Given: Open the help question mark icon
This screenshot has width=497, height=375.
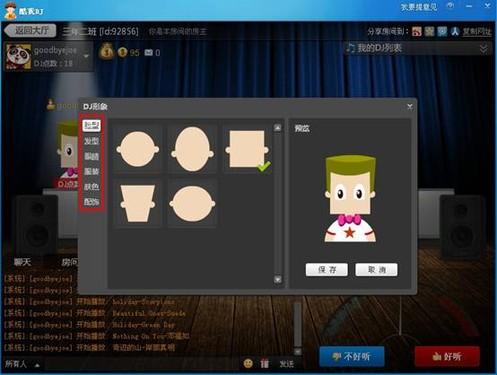Looking at the screenshot, I should click(451, 6).
